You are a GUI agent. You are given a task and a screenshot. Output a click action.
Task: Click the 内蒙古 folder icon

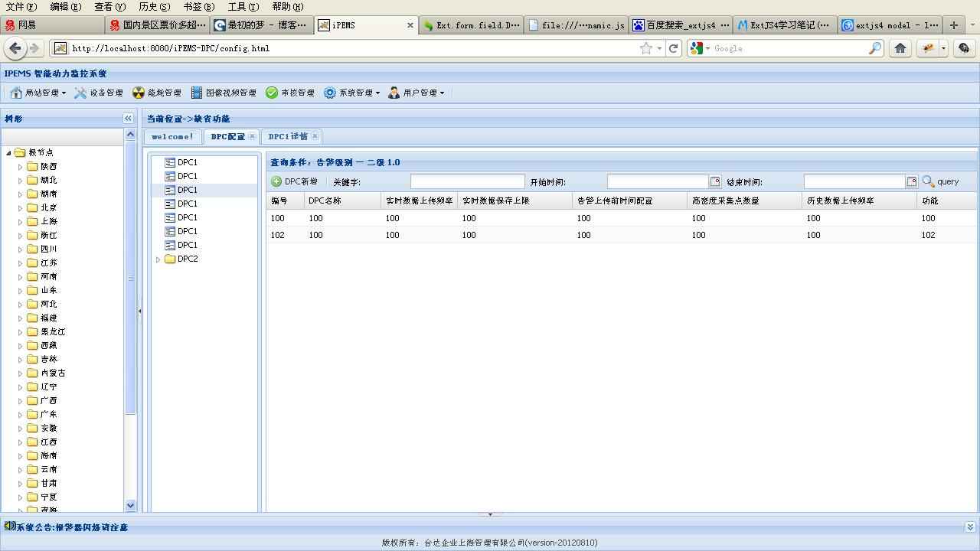pyautogui.click(x=32, y=373)
